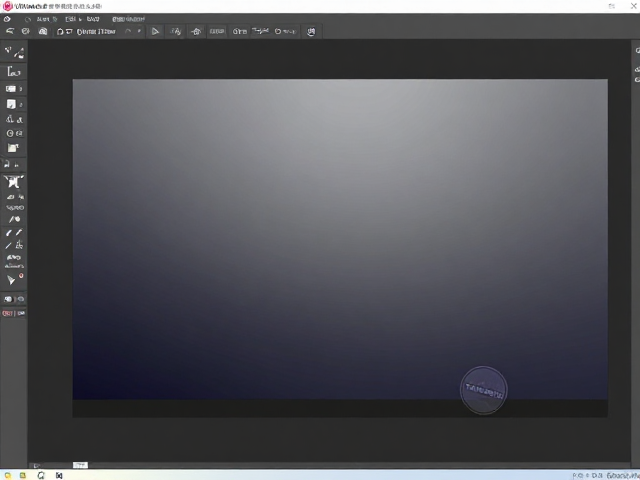Viewport: 640px width, 480px height.
Task: Select the white document-page tool in left toolbar
Action: (x=11, y=104)
